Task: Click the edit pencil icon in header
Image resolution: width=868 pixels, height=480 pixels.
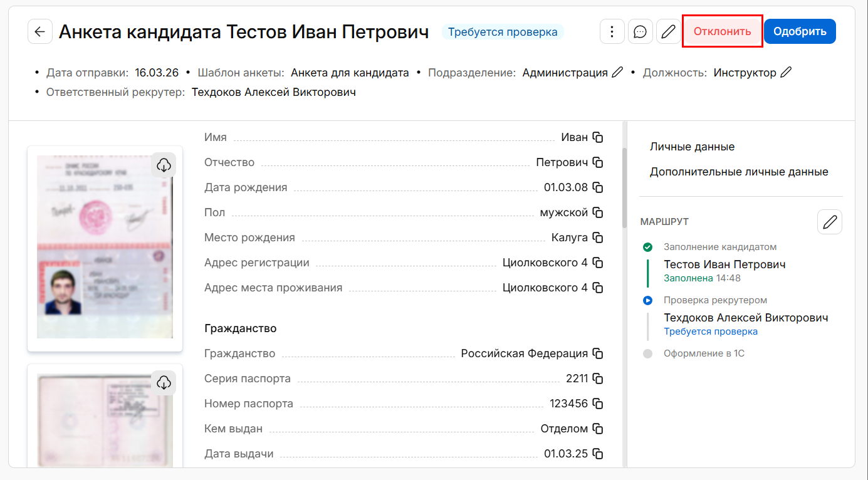Action: 668,32
